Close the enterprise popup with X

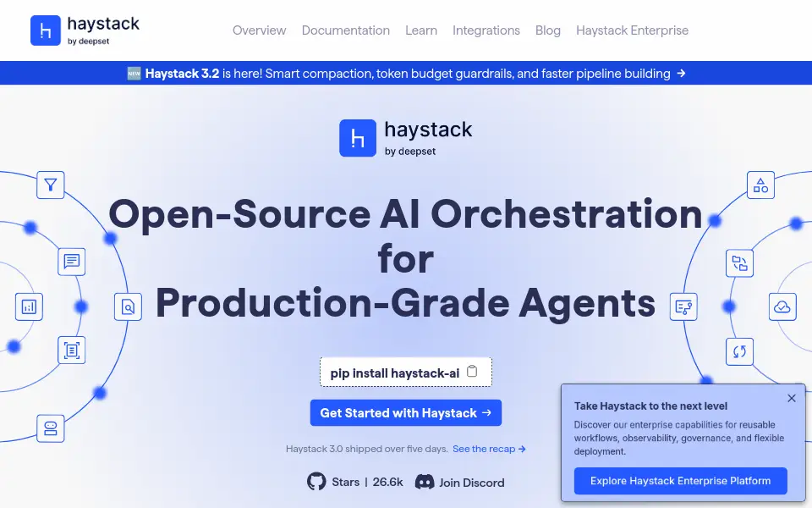(792, 398)
